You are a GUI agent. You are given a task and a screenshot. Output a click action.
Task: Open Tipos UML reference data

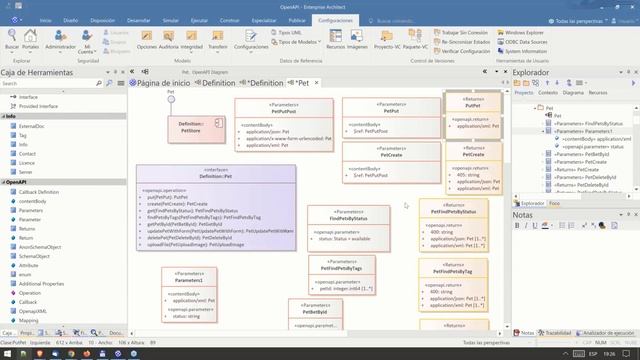(286, 32)
